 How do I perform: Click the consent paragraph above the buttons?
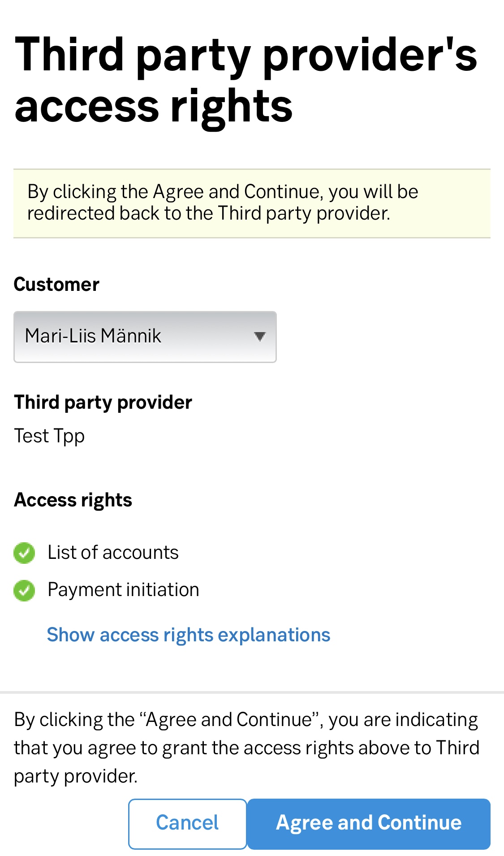tap(246, 748)
